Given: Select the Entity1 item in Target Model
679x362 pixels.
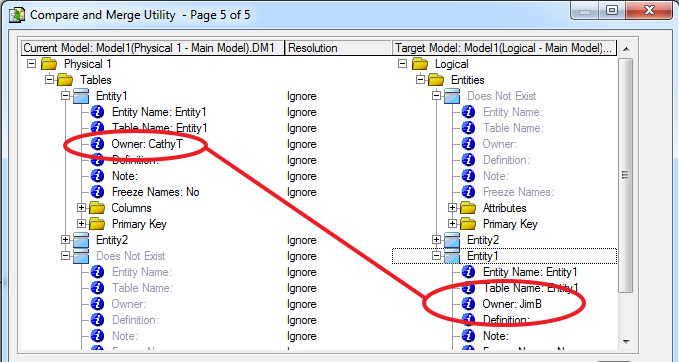Looking at the screenshot, I should point(483,256).
